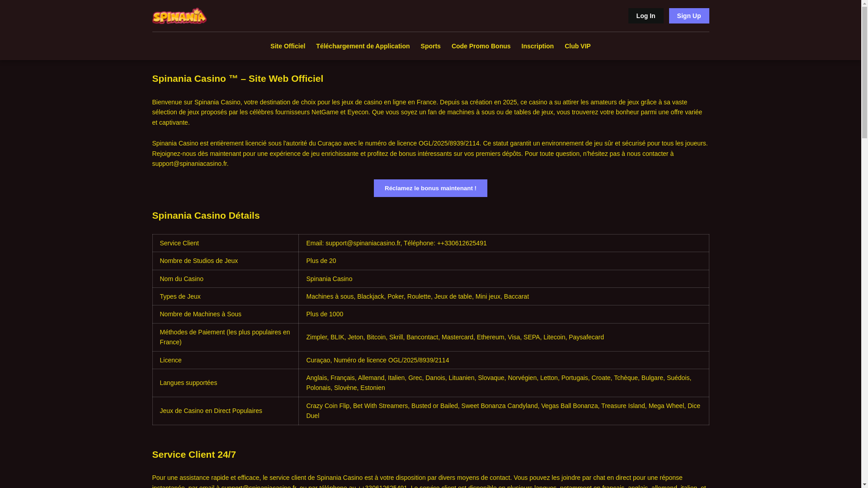Click the Méthodes de Paiement cell
Image resolution: width=868 pixels, height=488 pixels.
click(225, 337)
